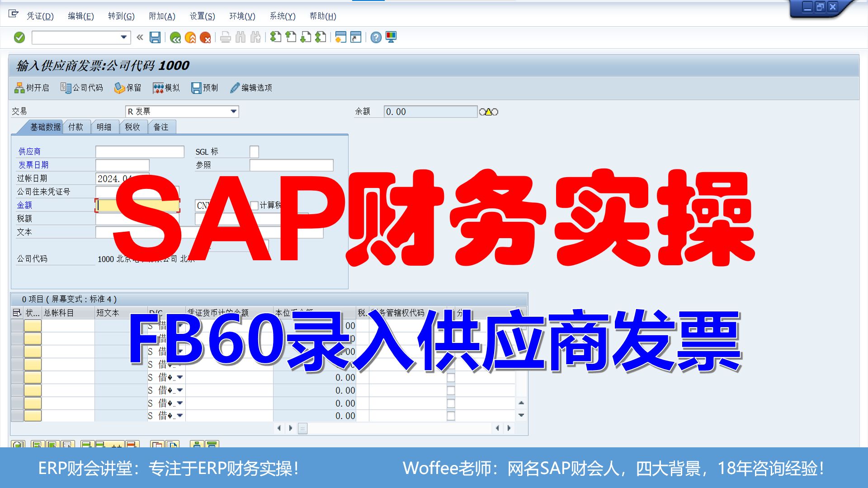Open D/C dropdown in fifth table row

click(x=179, y=377)
